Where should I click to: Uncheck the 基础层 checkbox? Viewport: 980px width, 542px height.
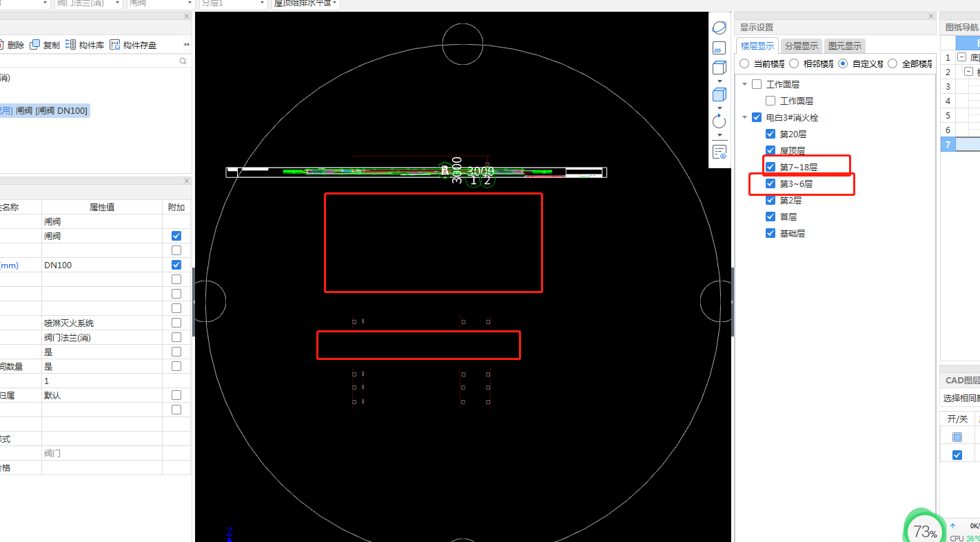(770, 233)
